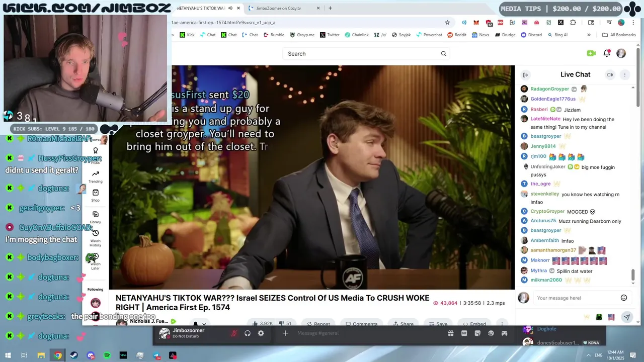The height and width of the screenshot is (362, 644).
Task: Click the Rumble search field
Action: (x=365, y=54)
